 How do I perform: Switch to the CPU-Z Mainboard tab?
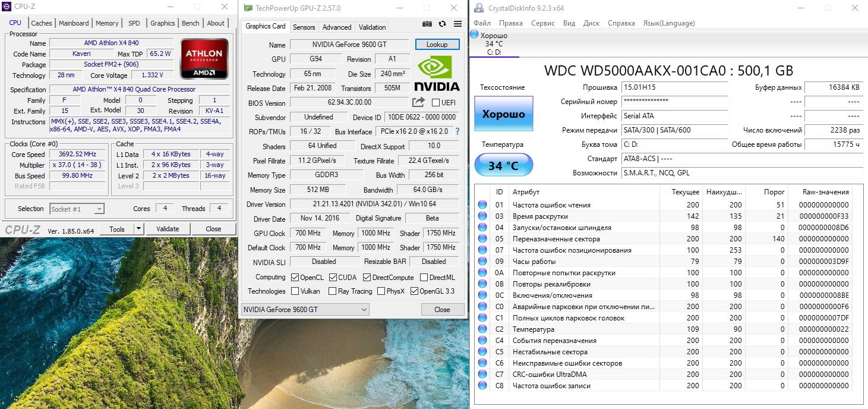[74, 23]
